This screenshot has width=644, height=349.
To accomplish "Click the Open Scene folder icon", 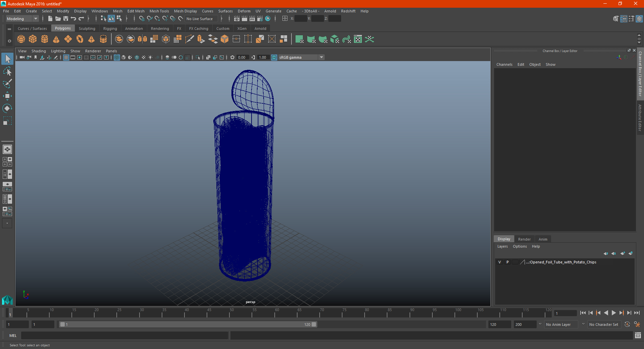I will [x=58, y=19].
